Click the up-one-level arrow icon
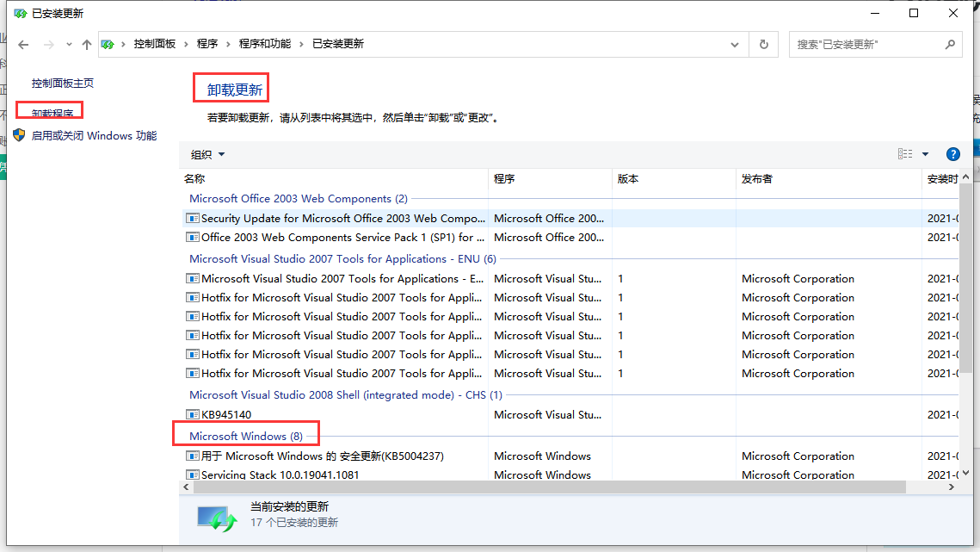980x552 pixels. 87,45
